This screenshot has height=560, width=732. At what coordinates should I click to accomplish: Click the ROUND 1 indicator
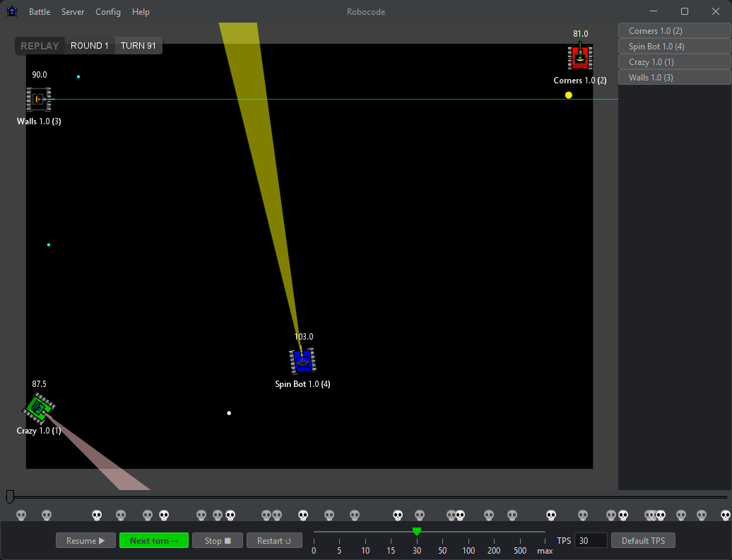click(x=89, y=46)
